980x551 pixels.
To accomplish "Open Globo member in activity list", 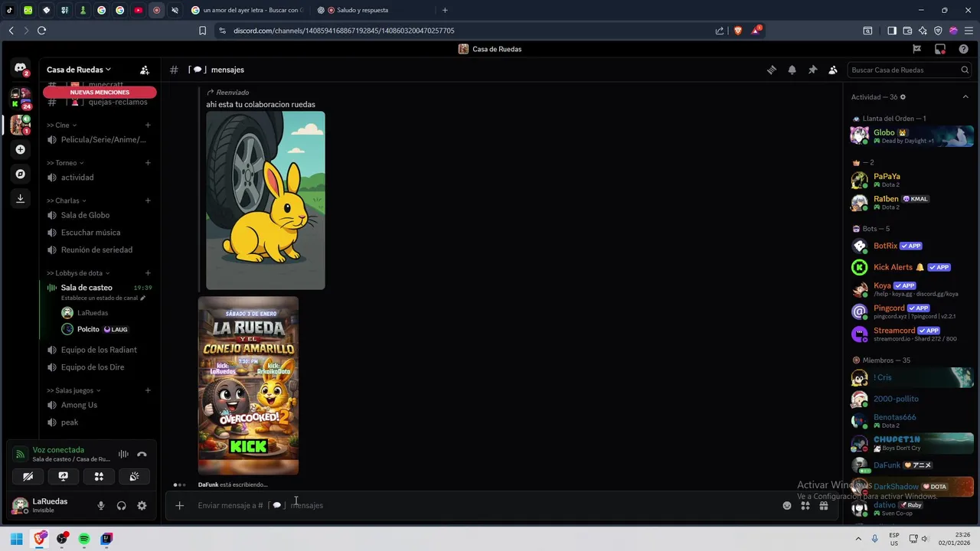I will [911, 136].
